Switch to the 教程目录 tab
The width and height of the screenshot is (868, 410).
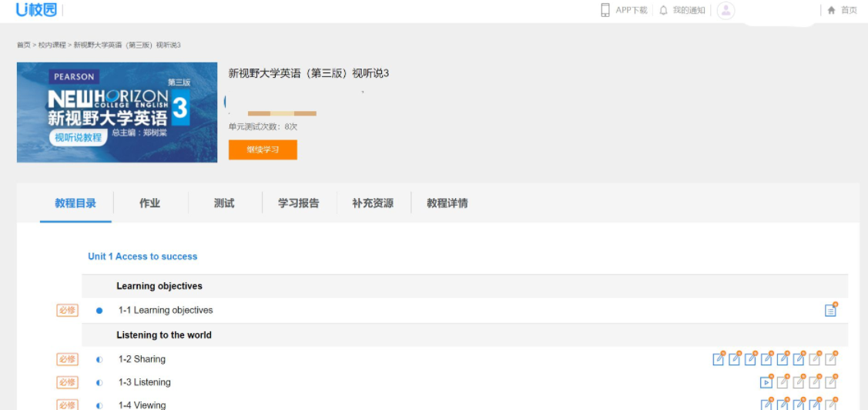click(75, 203)
